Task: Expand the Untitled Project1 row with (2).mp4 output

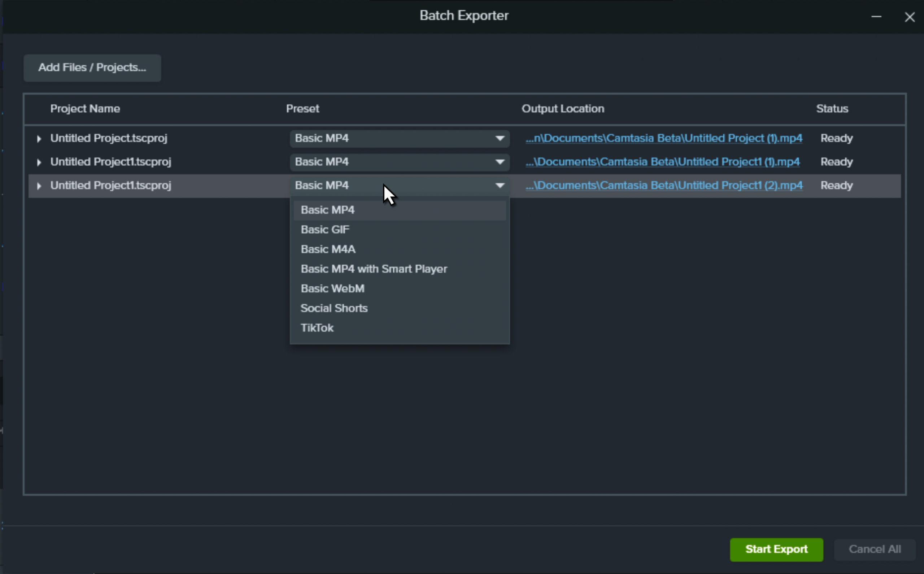Action: [39, 186]
